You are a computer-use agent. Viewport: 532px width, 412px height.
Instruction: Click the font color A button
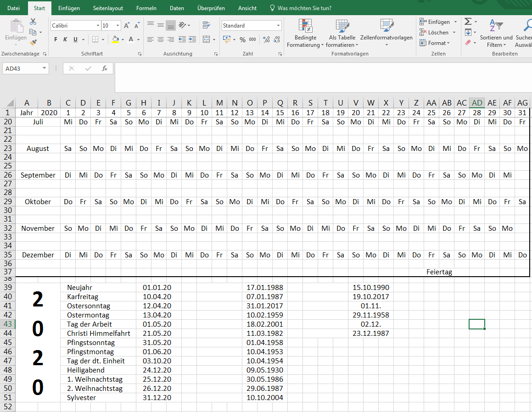131,39
